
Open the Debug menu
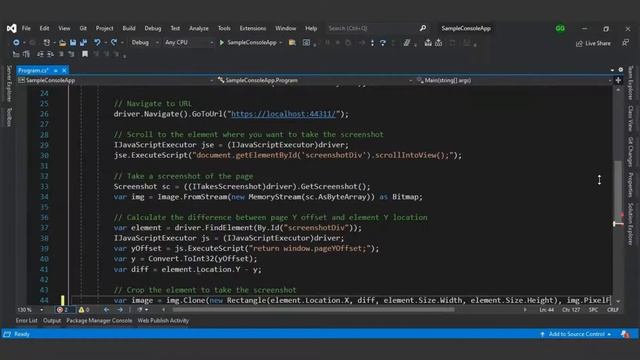153,28
